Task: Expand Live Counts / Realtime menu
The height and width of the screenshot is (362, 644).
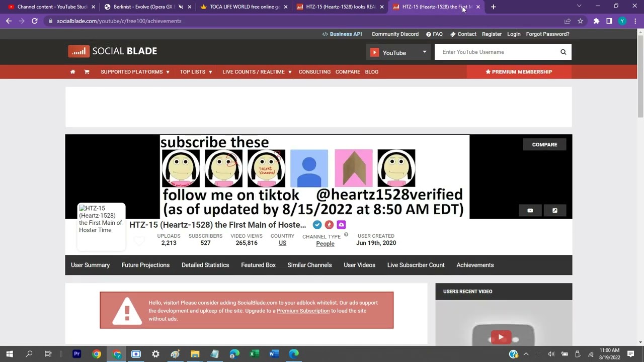Action: [x=257, y=72]
